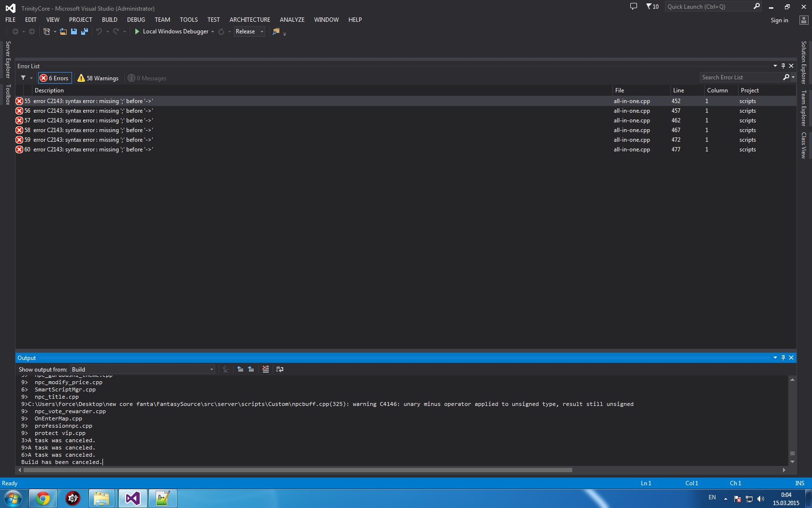Screen dimensions: 812x508
Task: Open notifications flag showing 10
Action: pos(652,6)
